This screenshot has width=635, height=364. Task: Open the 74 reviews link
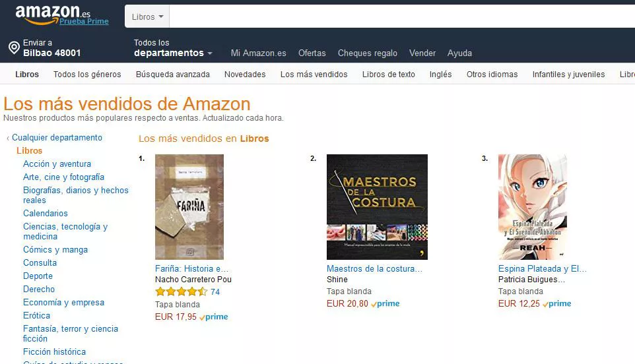pyautogui.click(x=215, y=291)
